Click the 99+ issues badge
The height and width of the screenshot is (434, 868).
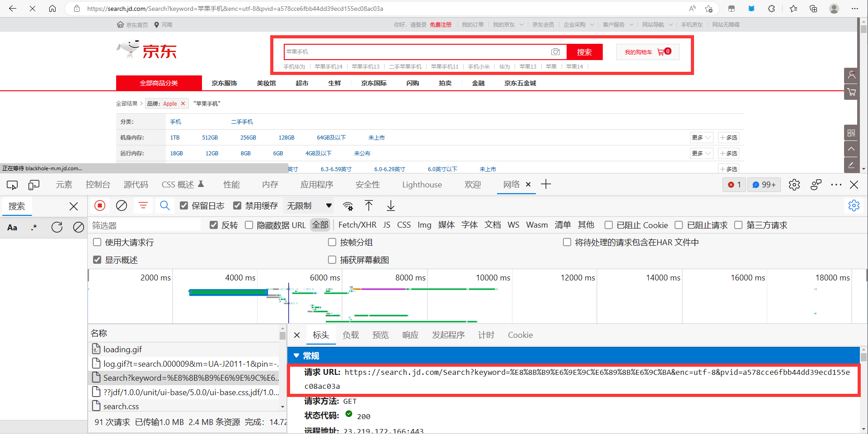pos(764,185)
